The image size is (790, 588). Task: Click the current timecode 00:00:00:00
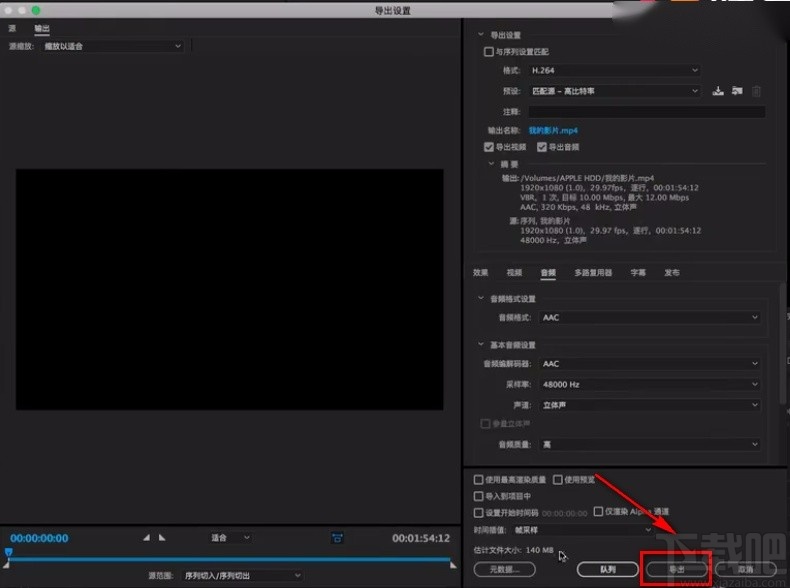[39, 538]
